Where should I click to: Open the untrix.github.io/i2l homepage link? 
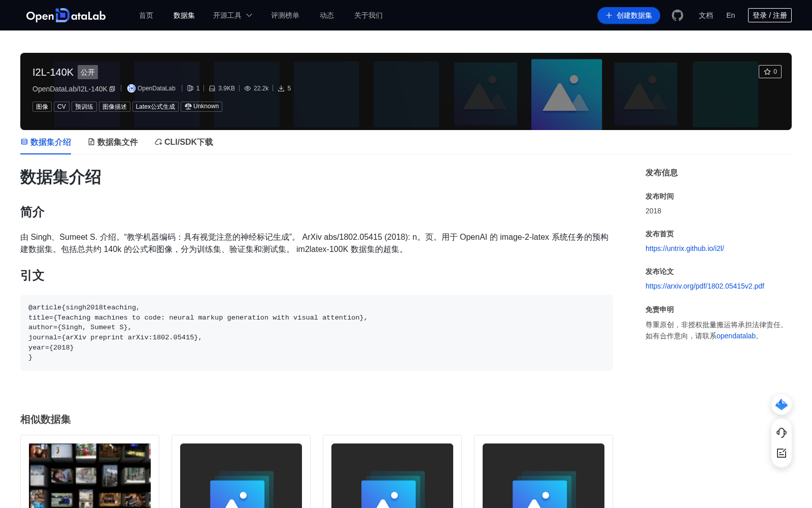click(685, 248)
